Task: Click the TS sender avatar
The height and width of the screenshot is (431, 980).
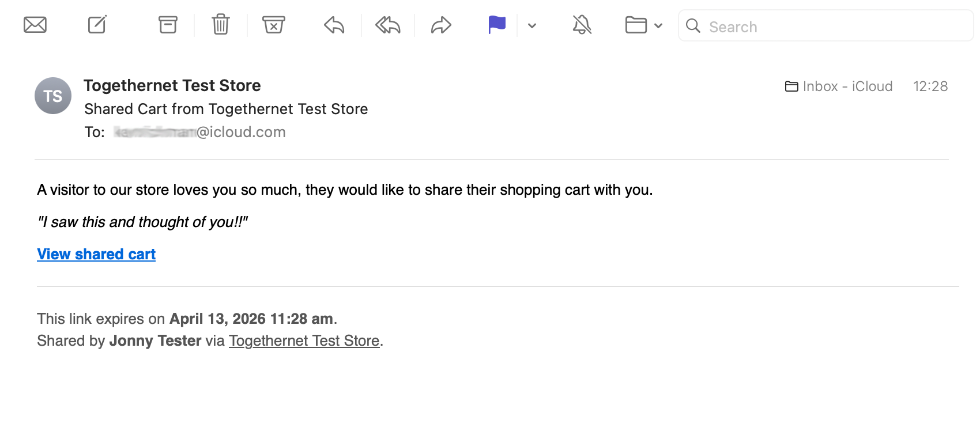Action: coord(53,96)
